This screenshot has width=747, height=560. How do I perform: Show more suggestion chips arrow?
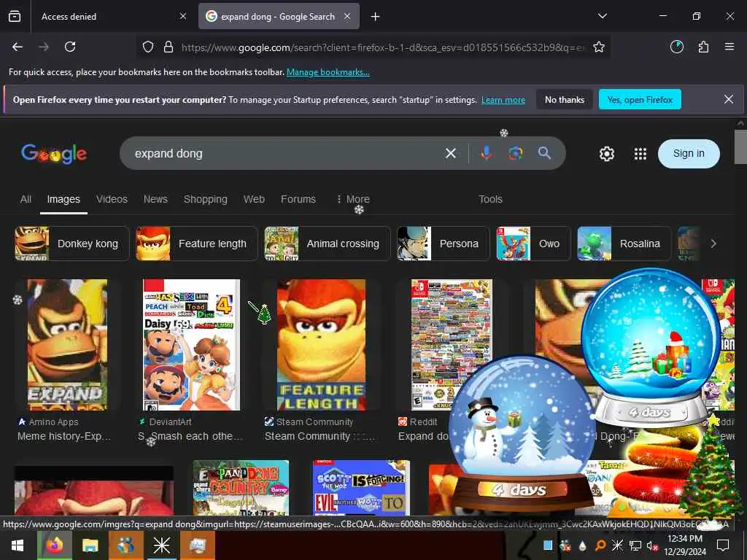[x=713, y=244]
